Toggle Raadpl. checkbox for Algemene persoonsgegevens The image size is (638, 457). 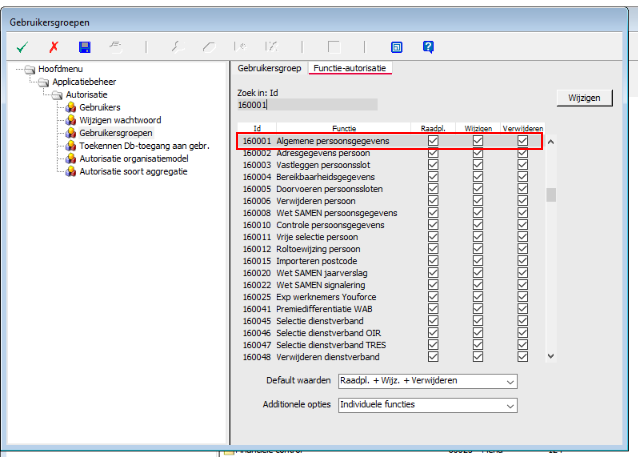pos(433,141)
